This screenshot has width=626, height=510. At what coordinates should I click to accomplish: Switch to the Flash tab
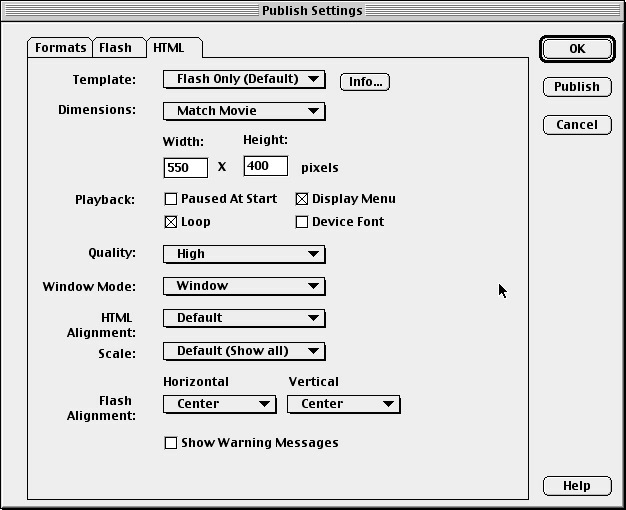click(x=119, y=48)
